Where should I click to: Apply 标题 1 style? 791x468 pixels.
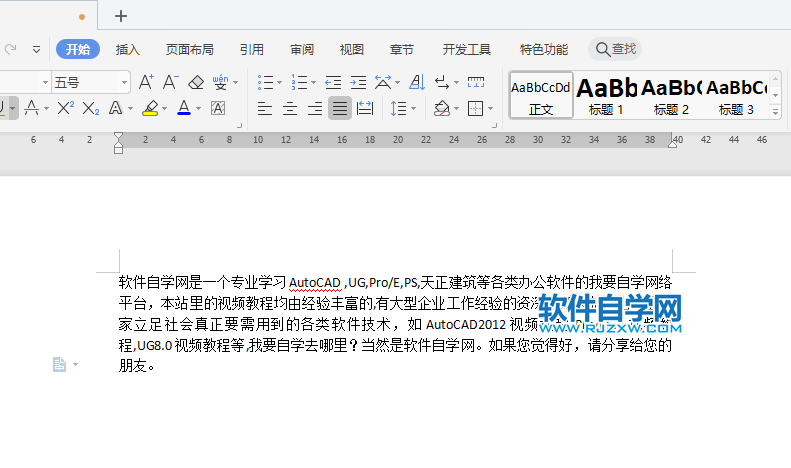click(x=606, y=96)
